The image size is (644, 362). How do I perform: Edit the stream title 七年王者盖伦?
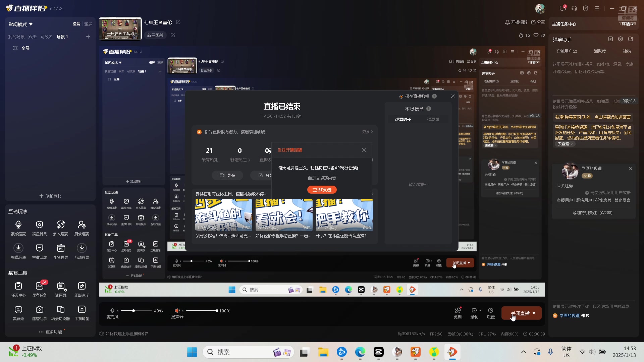[x=178, y=22]
